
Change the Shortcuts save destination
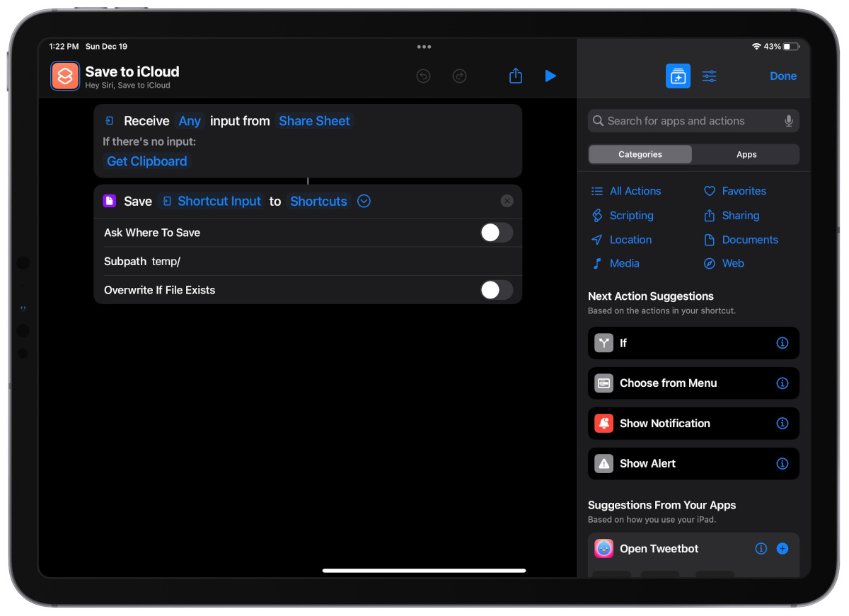(318, 202)
